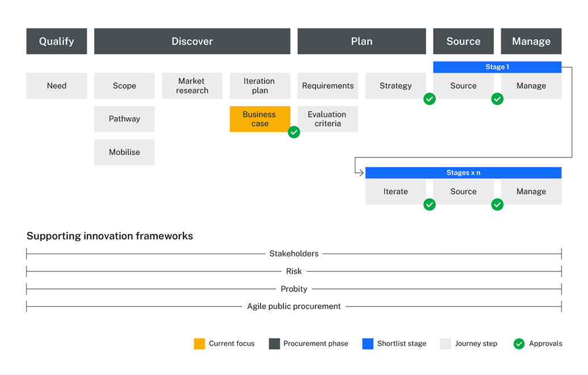Click the approval check on Business case
This screenshot has width=588, height=375.
(x=294, y=132)
